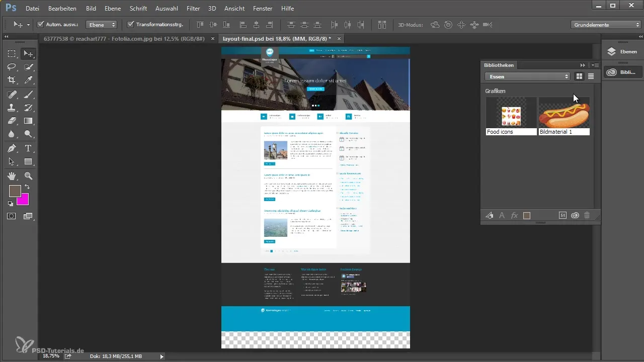Click the Creative Cloud sync icon
The width and height of the screenshot is (644, 362).
point(575,215)
